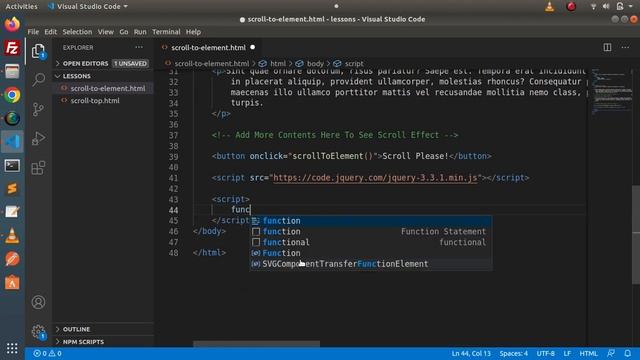Screen dimensions: 640x360
Task: Open the Source Control view
Action: [x=38, y=109]
